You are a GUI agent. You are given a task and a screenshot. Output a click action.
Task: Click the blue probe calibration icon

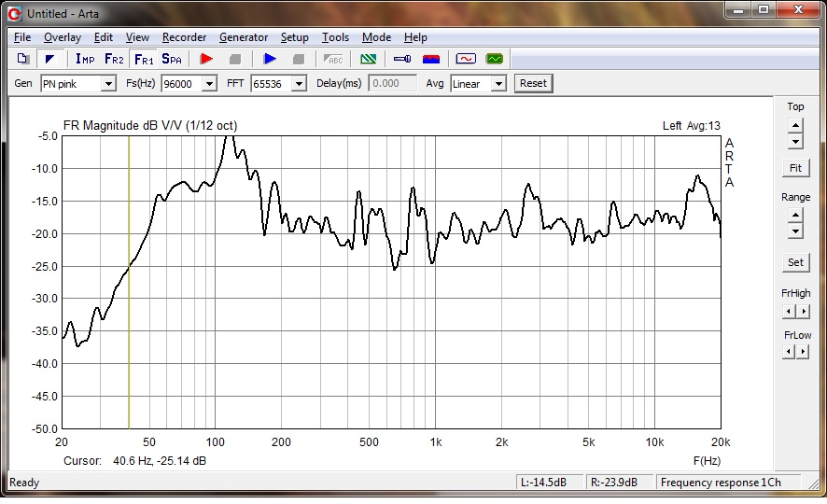[x=402, y=59]
